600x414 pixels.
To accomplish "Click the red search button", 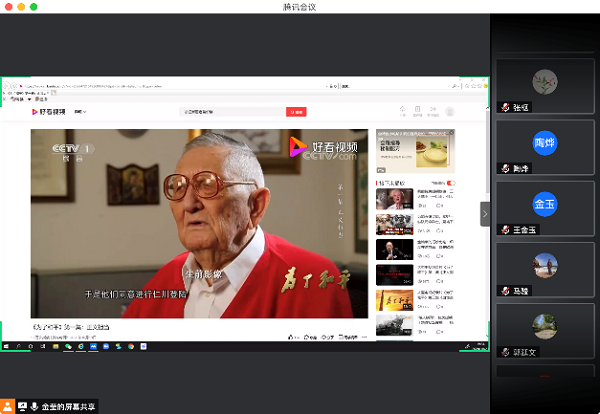I will (296, 112).
